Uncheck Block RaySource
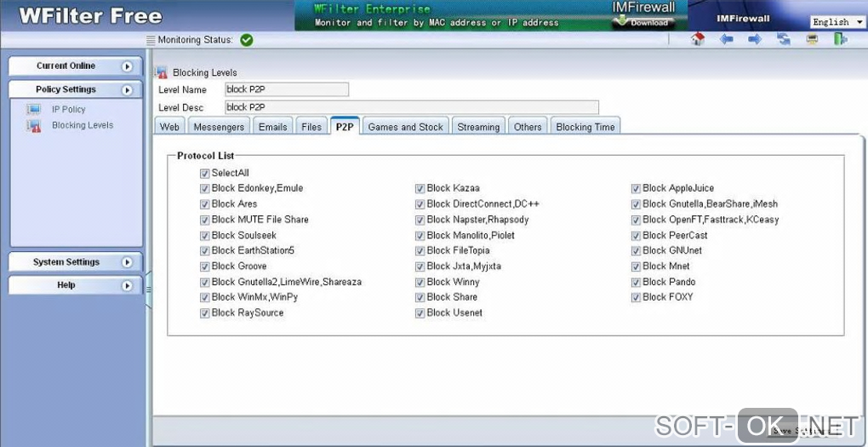This screenshot has width=868, height=447. (x=205, y=313)
